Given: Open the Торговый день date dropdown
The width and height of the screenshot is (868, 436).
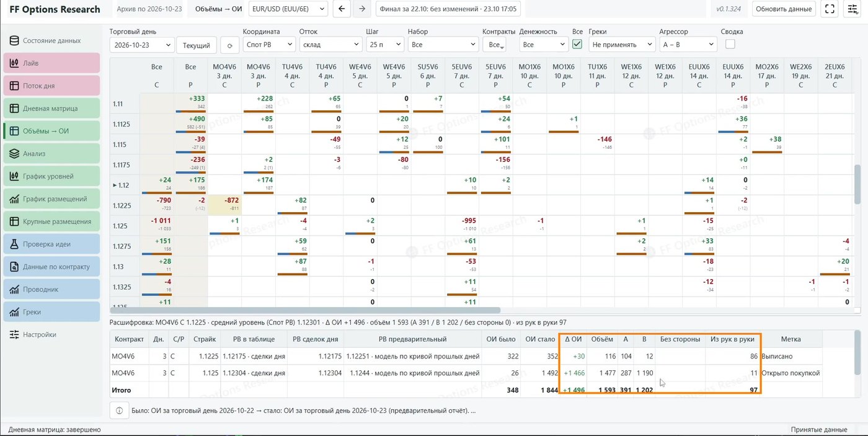Looking at the screenshot, I should pyautogui.click(x=142, y=45).
